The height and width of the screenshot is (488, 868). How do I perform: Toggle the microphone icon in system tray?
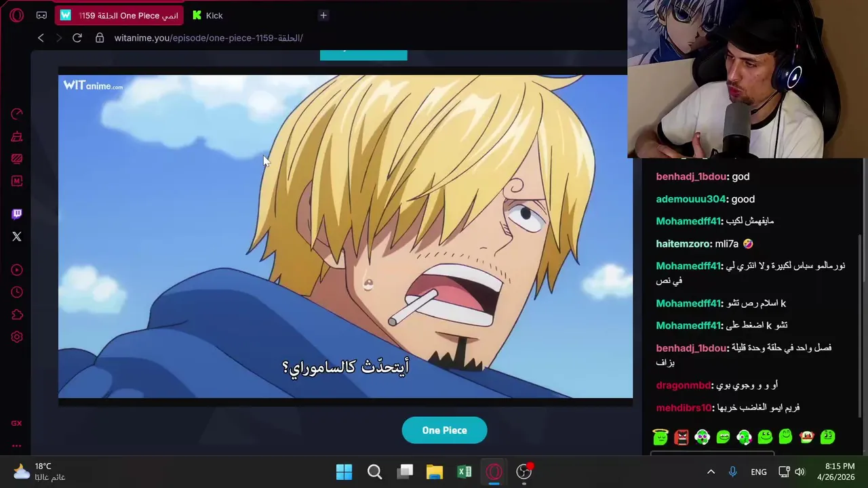(733, 472)
